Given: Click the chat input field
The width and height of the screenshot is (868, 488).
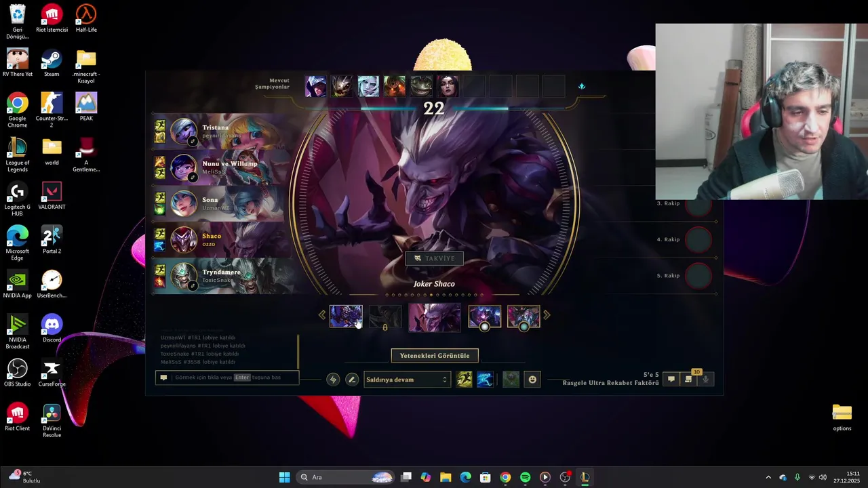Looking at the screenshot, I should [235, 378].
